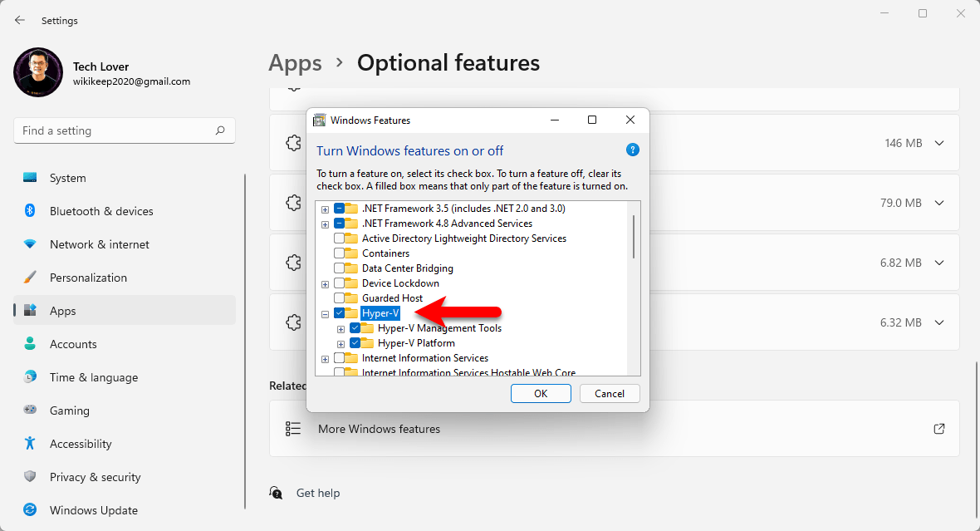The width and height of the screenshot is (980, 531).
Task: Click the search magnifier in Find a setting
Action: coord(220,130)
